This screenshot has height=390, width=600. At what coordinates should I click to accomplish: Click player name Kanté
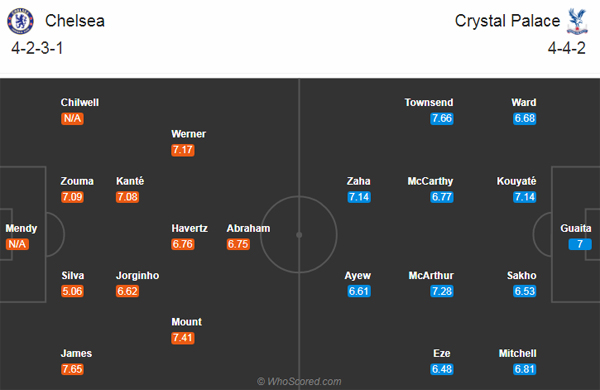coord(130,181)
